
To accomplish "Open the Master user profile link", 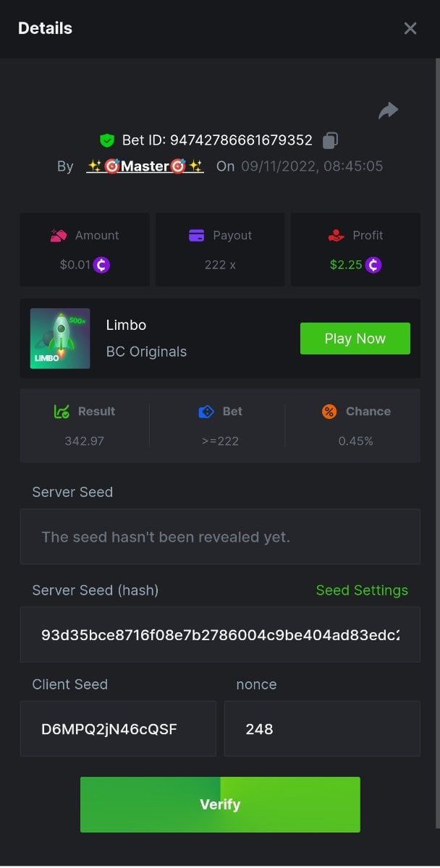I will (145, 166).
